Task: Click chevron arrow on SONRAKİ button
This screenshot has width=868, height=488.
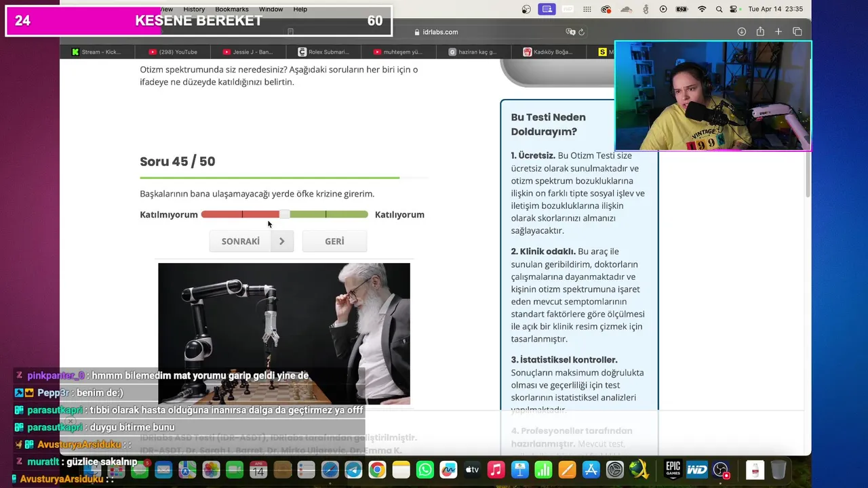Action: point(281,241)
